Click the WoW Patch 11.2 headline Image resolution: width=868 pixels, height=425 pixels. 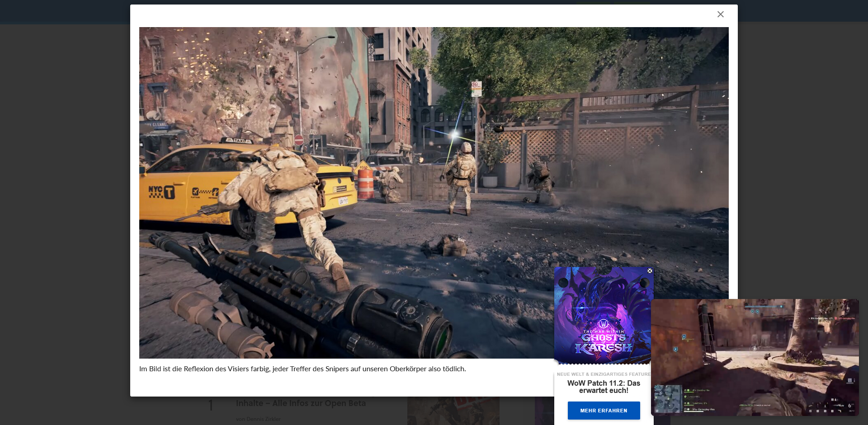pyautogui.click(x=604, y=387)
